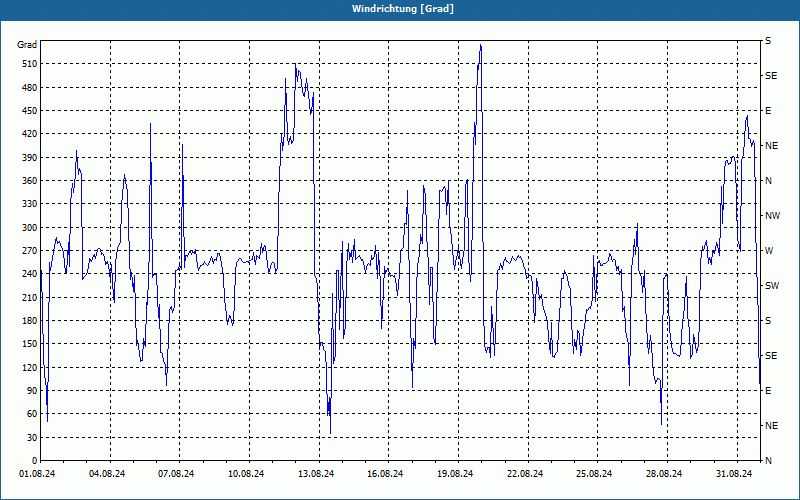The width and height of the screenshot is (800, 500).
Task: Click the date label 01.08.24
Action: [37, 474]
